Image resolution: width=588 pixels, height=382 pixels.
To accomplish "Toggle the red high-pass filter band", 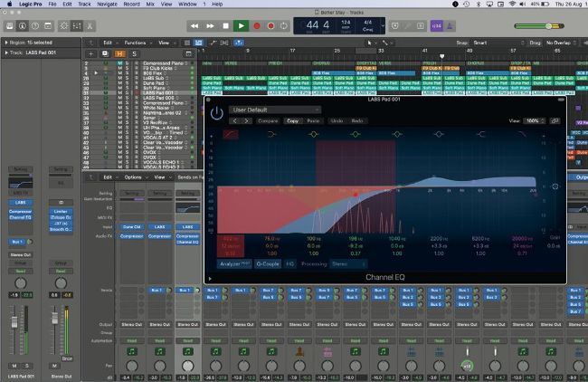I will coord(231,134).
